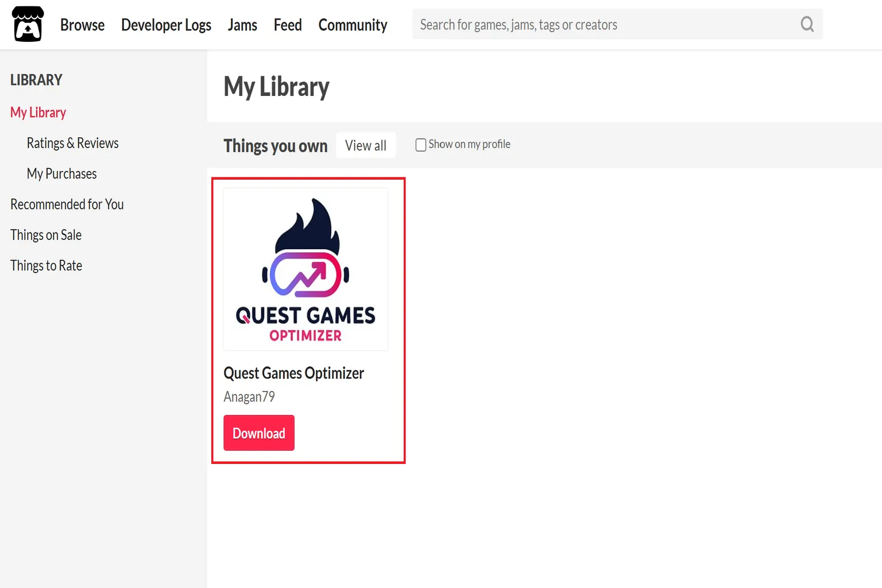Visit creator Anagan79's profile
Viewport: 882px width, 588px height.
click(x=249, y=396)
